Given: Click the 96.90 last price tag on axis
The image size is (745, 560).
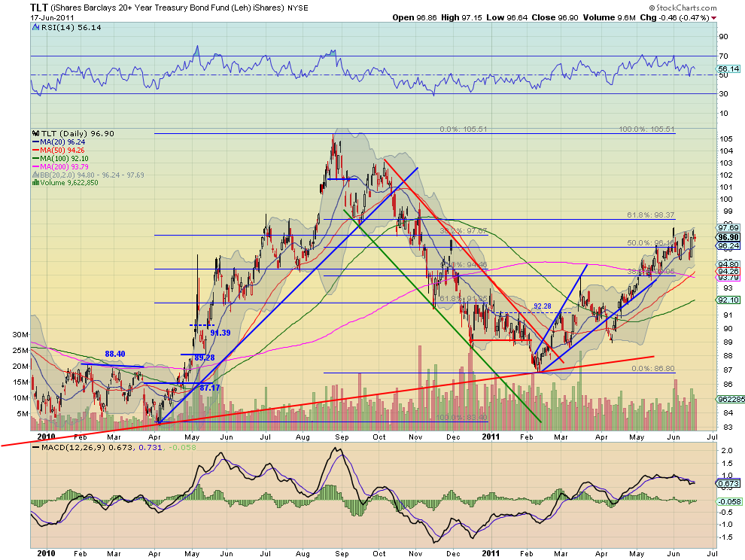Looking at the screenshot, I should (728, 237).
